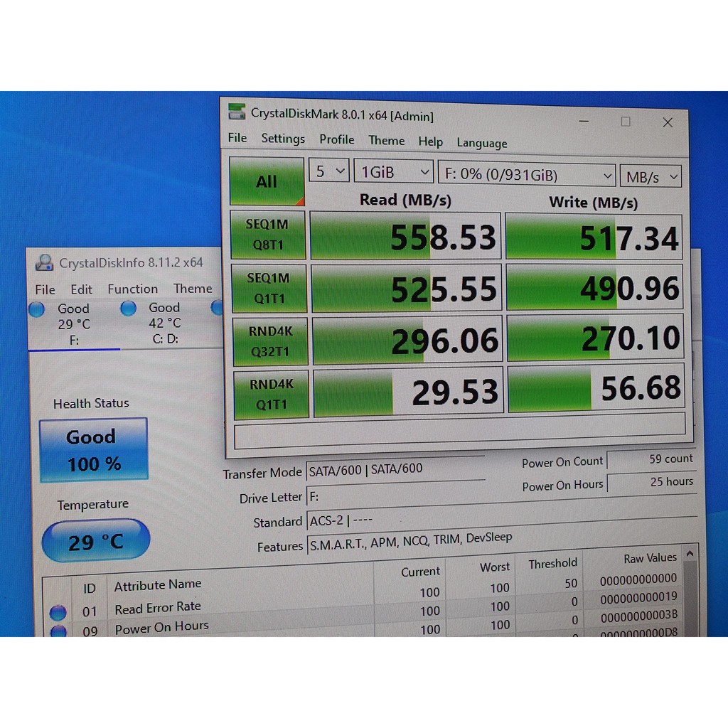
Task: Click the SEQ1M Q1T1 write result 490.96
Action: (595, 287)
